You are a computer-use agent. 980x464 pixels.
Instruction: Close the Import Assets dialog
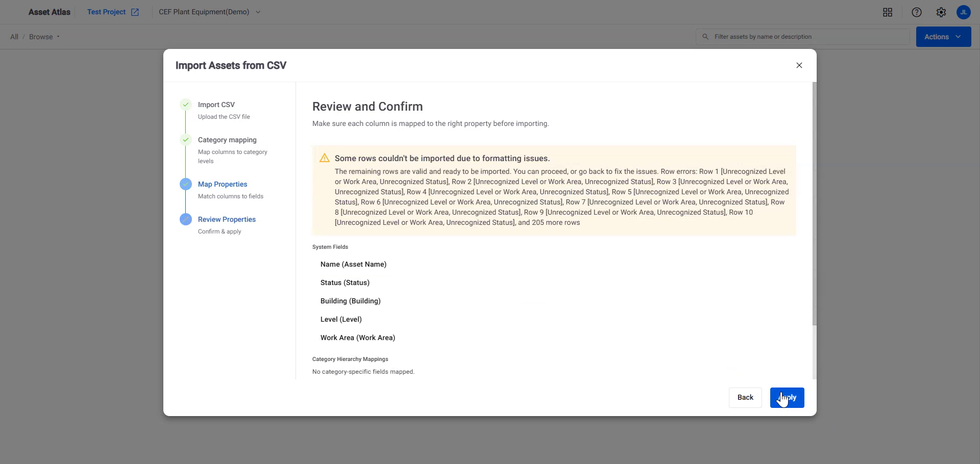(x=799, y=65)
